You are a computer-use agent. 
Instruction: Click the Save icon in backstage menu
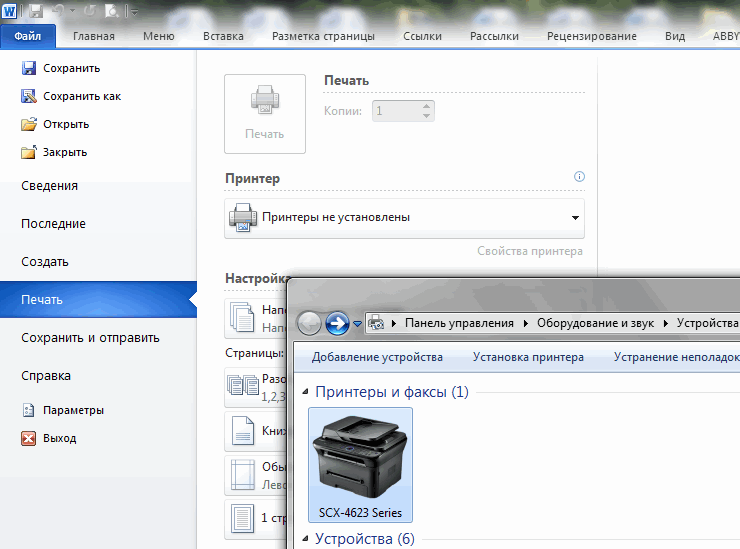pyautogui.click(x=29, y=69)
